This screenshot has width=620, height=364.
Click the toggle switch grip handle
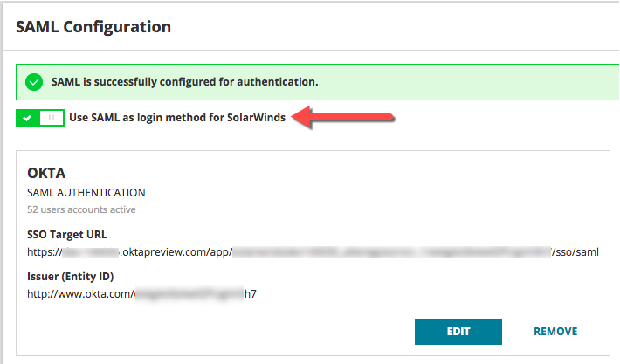click(x=52, y=118)
